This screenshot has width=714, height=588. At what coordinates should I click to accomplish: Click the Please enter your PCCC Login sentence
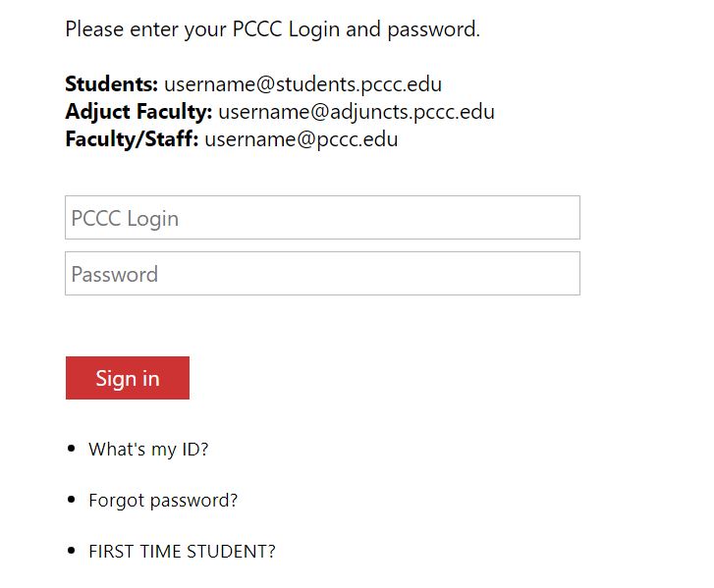[273, 29]
